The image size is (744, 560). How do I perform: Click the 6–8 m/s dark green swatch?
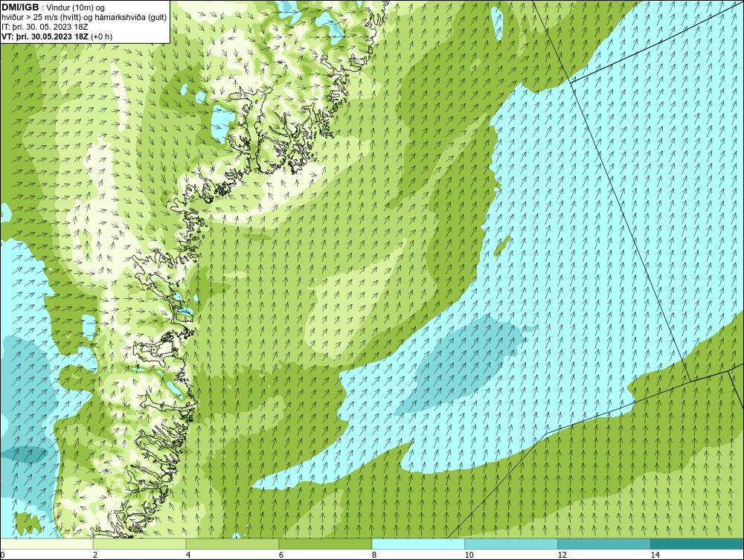(x=326, y=544)
